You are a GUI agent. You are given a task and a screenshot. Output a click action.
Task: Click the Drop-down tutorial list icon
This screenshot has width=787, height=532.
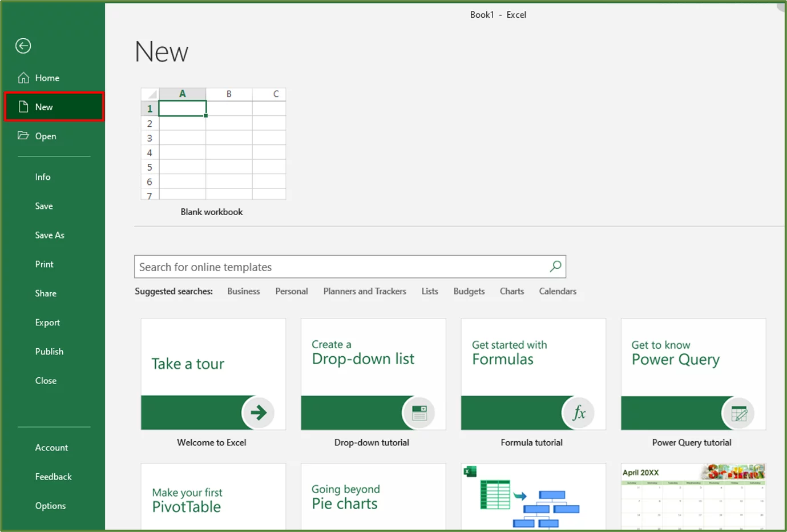pos(418,412)
